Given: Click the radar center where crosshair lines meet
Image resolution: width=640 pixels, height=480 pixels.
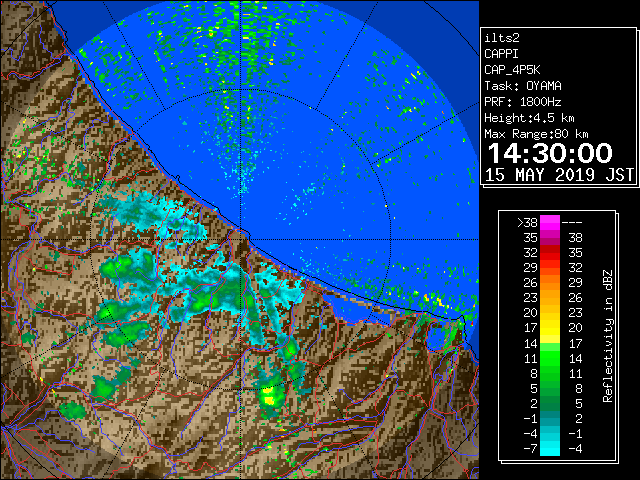Looking at the screenshot, I should (x=240, y=239).
